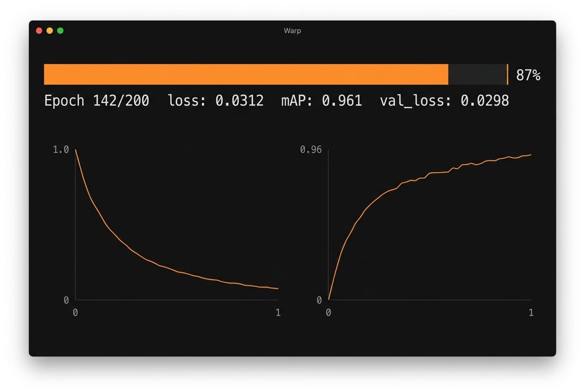Click the x-axis 0 label of mAP chart
The image size is (585, 392).
[x=328, y=312]
